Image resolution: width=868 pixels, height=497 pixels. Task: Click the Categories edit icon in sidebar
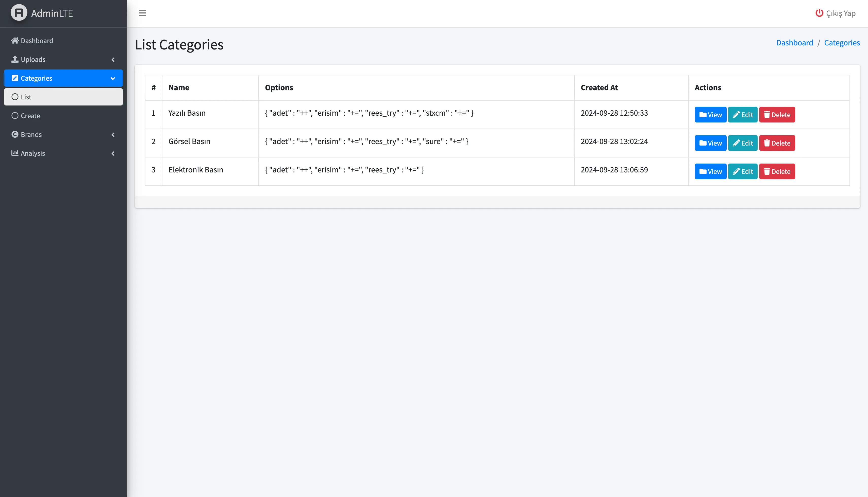pos(15,78)
